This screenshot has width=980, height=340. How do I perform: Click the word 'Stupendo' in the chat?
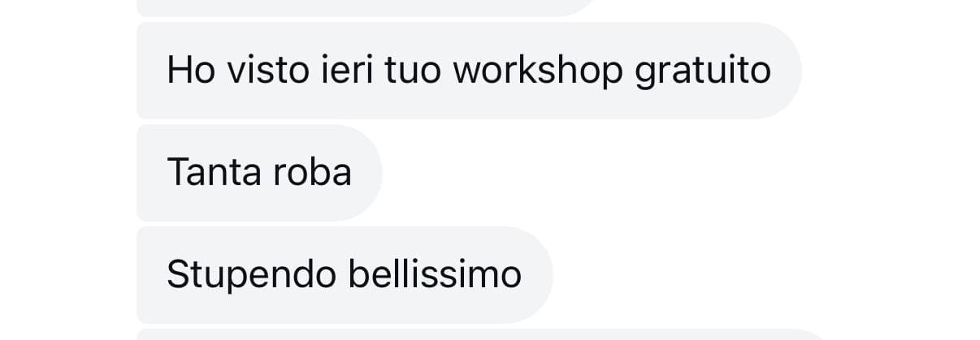click(x=252, y=275)
